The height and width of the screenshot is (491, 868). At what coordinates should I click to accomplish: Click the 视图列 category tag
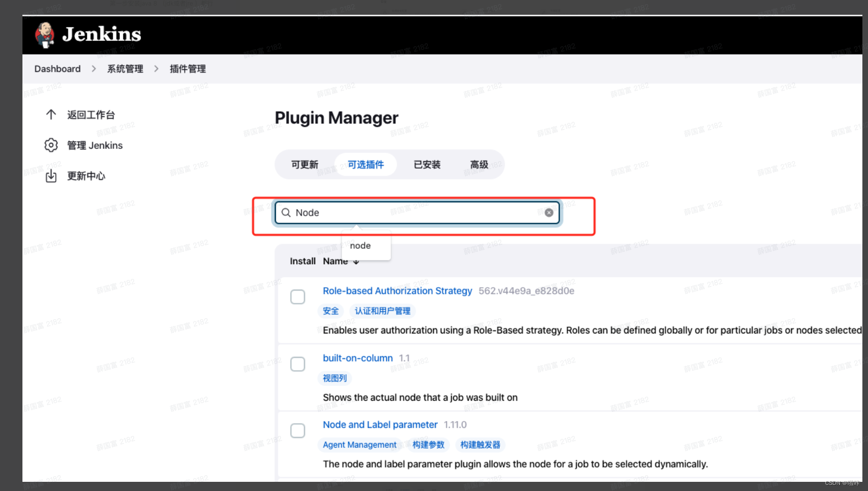pyautogui.click(x=335, y=378)
